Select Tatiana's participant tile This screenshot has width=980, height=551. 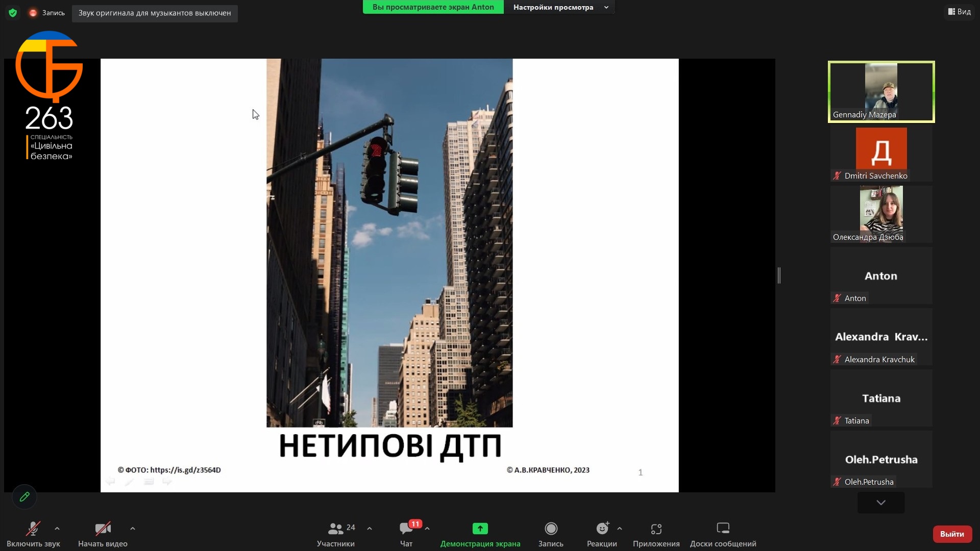(x=881, y=398)
